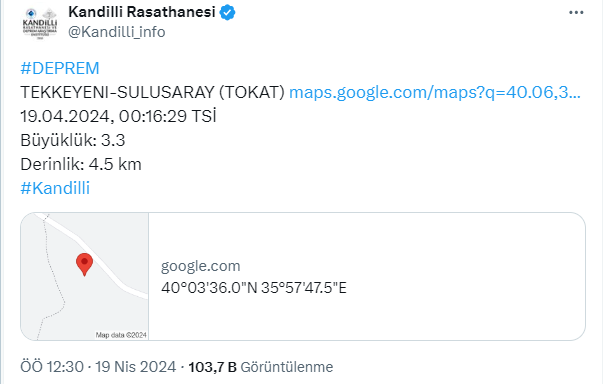Viewport: 603px width, 384px height.
Task: Click the 19 Nis 2024 post date
Action: click(x=135, y=367)
